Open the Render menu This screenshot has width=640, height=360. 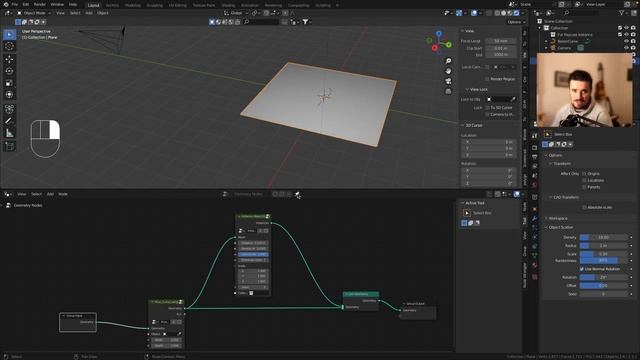pyautogui.click(x=40, y=4)
